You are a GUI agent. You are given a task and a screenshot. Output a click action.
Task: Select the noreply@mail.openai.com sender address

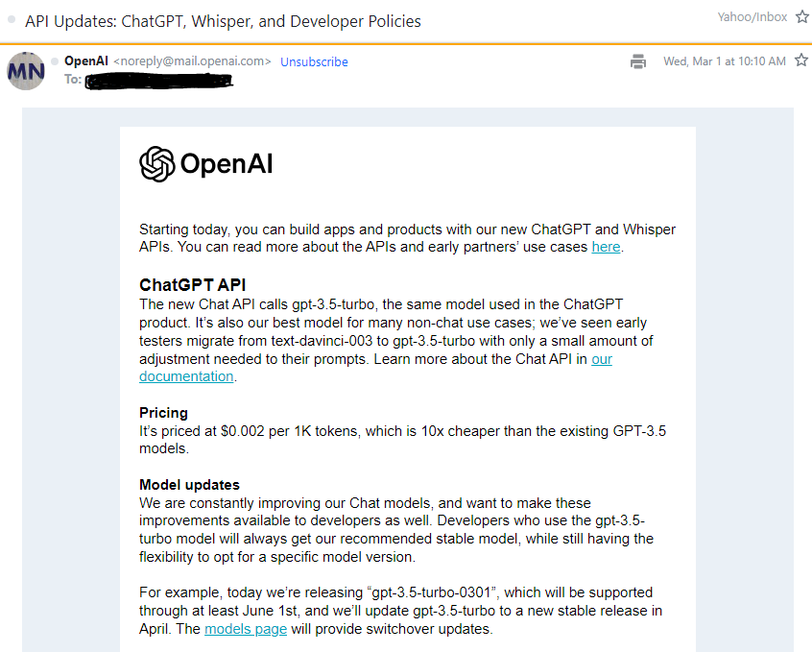(192, 61)
